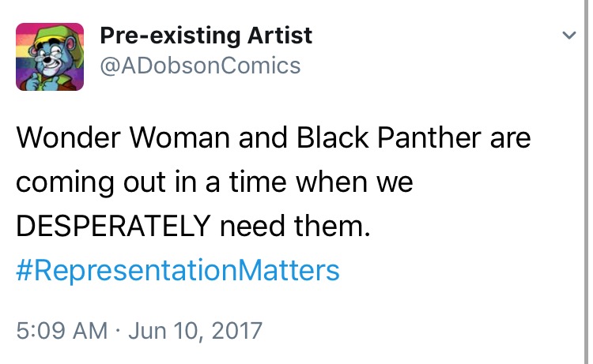This screenshot has height=364, width=593.
Task: Click the word DESPERATELY in the tweet
Action: (x=113, y=226)
